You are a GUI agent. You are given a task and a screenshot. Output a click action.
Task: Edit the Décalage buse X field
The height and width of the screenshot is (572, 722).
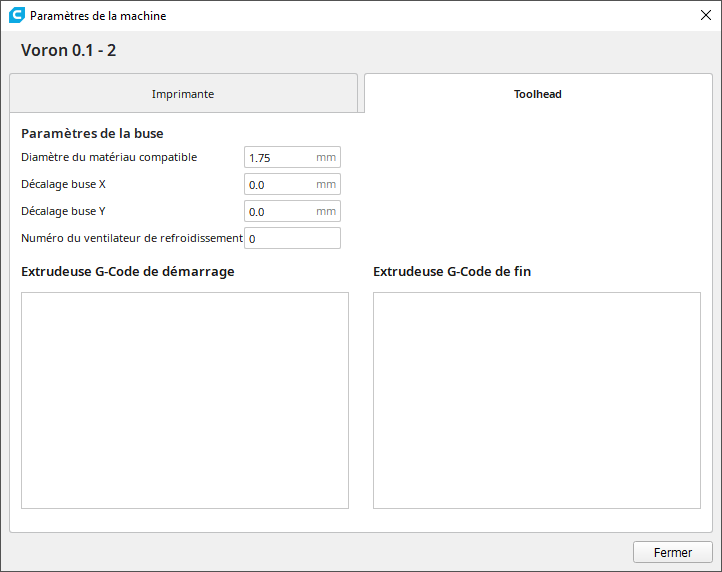[x=292, y=184]
